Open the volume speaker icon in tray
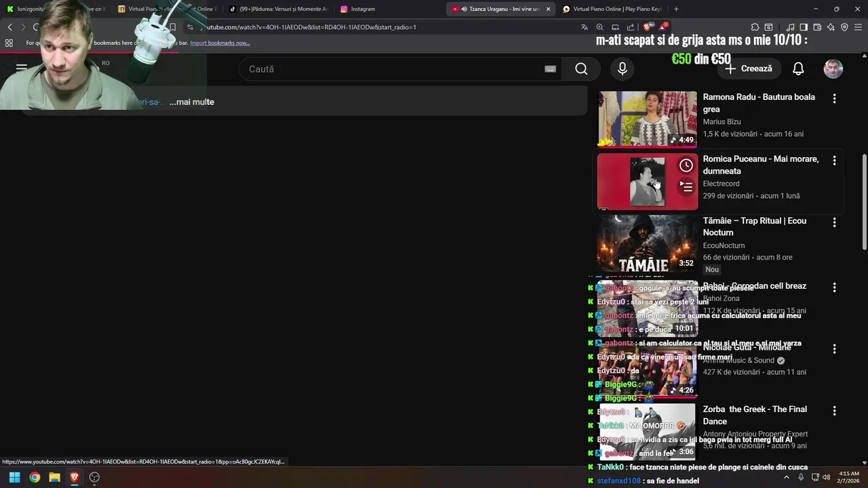The image size is (868, 488). click(x=827, y=477)
